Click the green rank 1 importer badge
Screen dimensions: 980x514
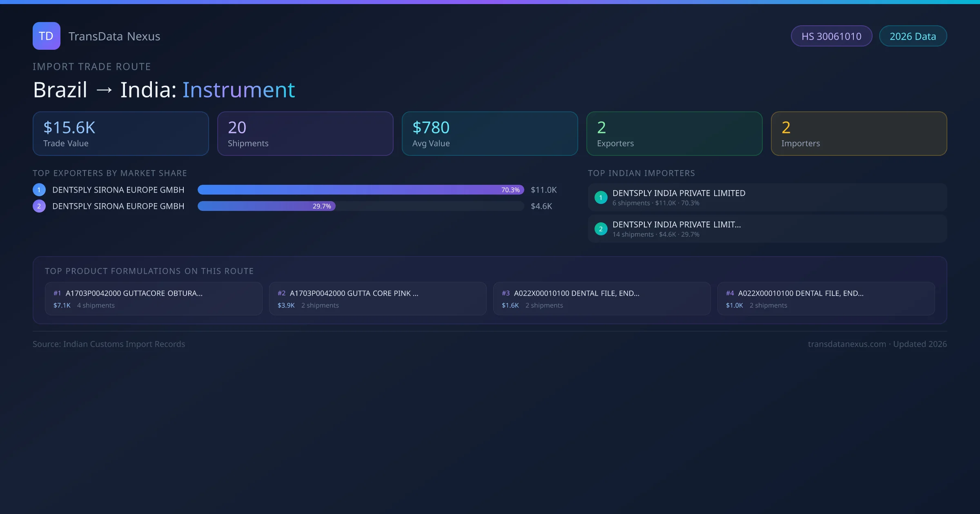coord(601,197)
